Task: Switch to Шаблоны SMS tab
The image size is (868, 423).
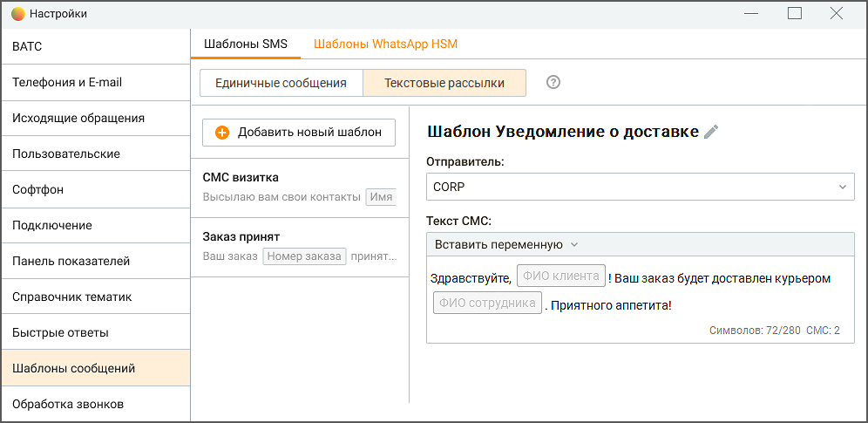Action: [x=246, y=44]
